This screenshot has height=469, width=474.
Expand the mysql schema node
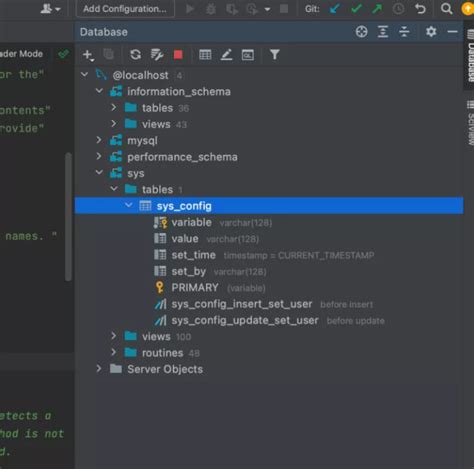click(x=99, y=140)
